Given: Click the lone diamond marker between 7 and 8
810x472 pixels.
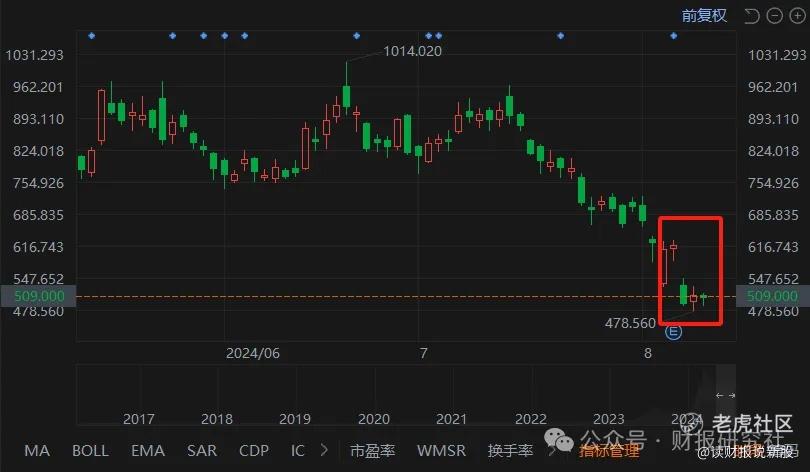Looking at the screenshot, I should (x=560, y=36).
